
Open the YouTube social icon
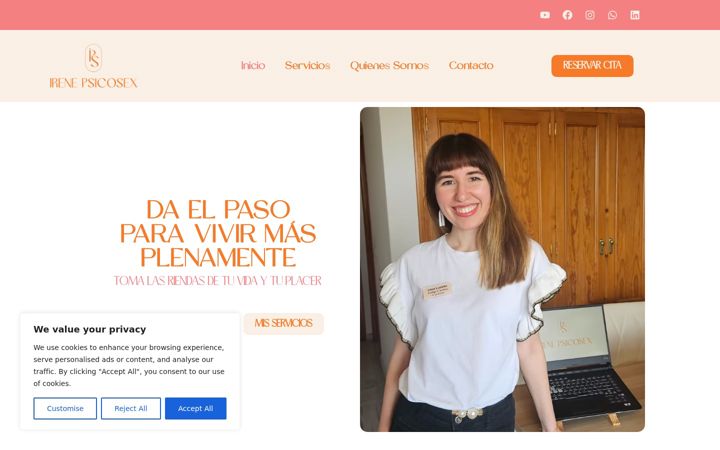545,15
